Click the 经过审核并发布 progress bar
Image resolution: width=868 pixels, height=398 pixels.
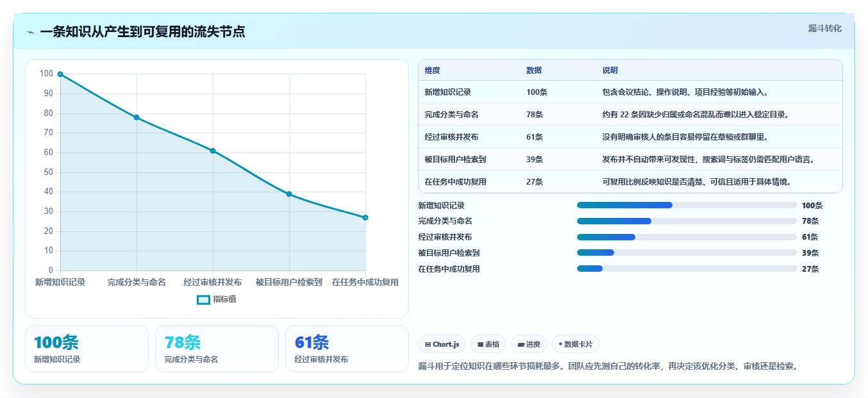687,237
